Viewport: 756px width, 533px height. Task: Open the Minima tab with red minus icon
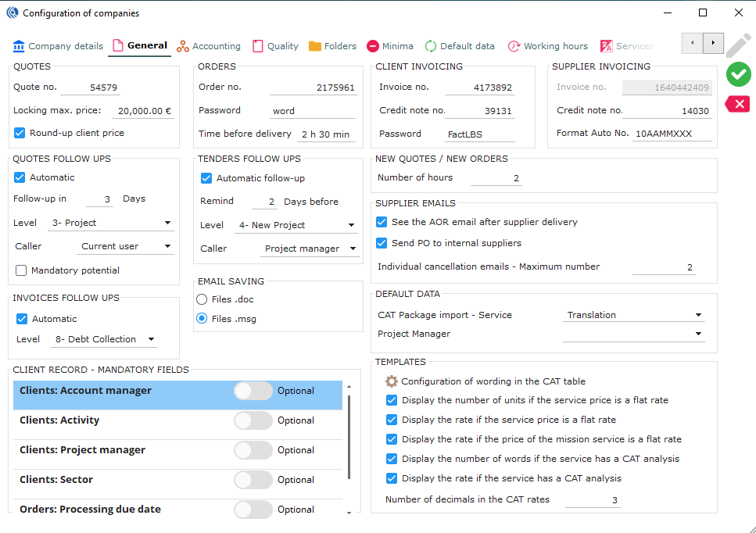point(390,46)
